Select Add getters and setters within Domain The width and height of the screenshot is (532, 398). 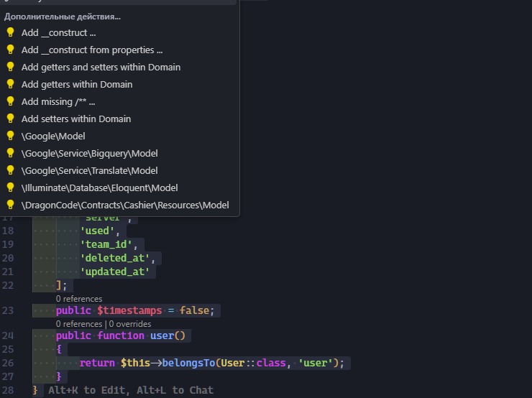(x=101, y=67)
